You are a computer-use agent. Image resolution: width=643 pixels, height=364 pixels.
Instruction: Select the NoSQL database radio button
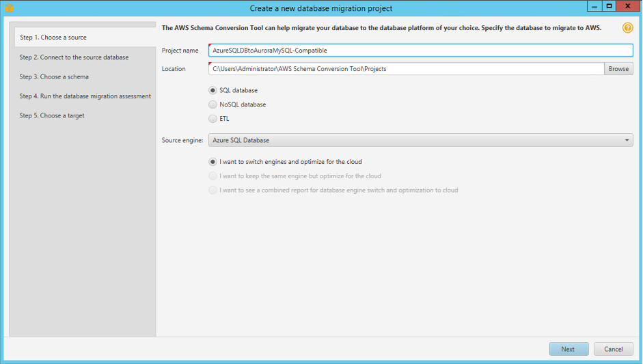[213, 104]
